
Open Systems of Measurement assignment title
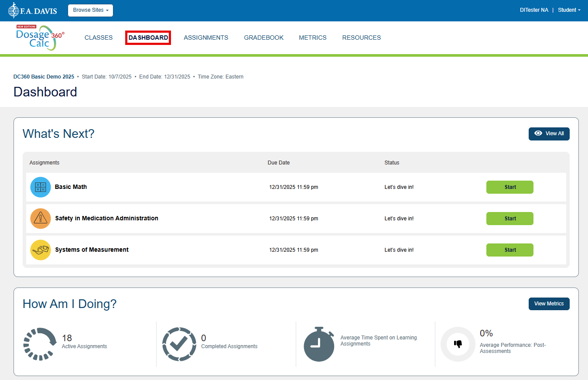click(92, 250)
